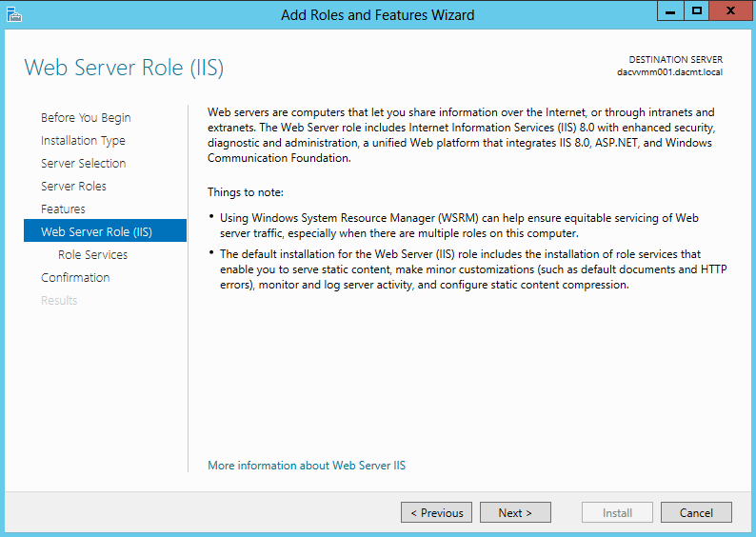Jump to Server Roles page
Screen dimensions: 756x537
(73, 186)
